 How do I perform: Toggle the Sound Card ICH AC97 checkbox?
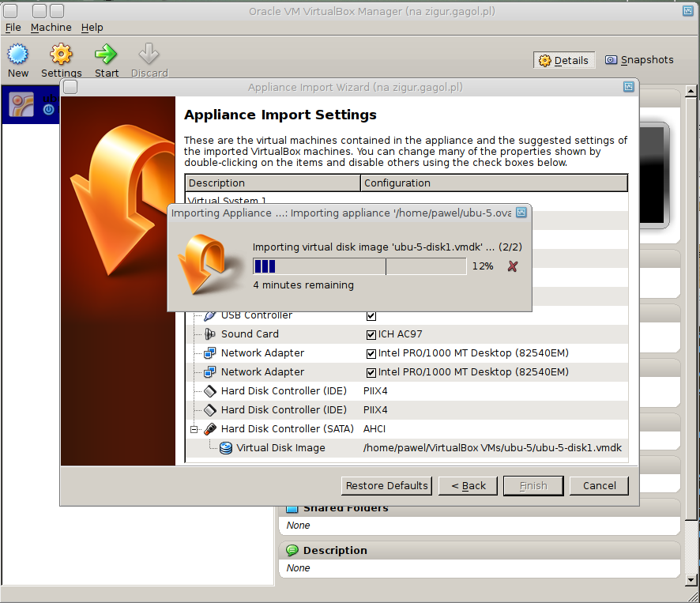pos(371,334)
